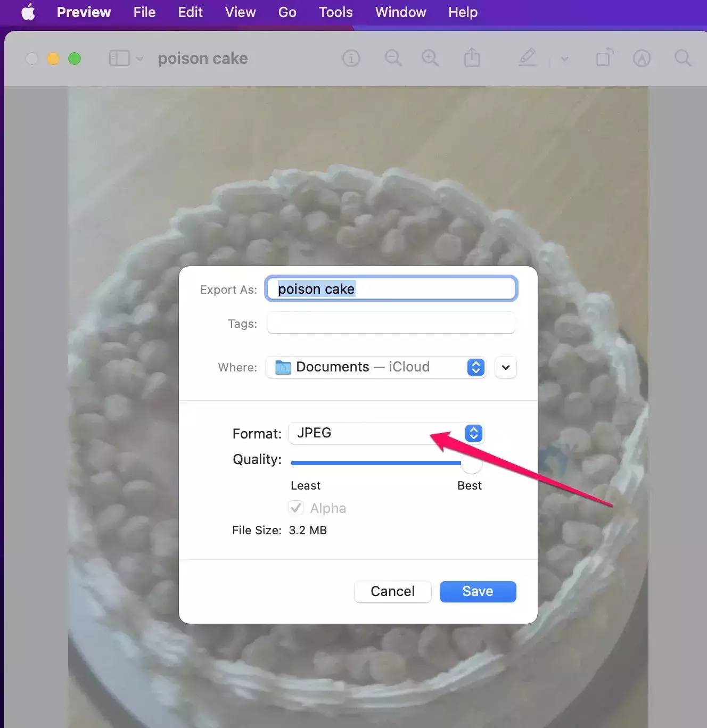Open the Share icon in toolbar

(472, 57)
